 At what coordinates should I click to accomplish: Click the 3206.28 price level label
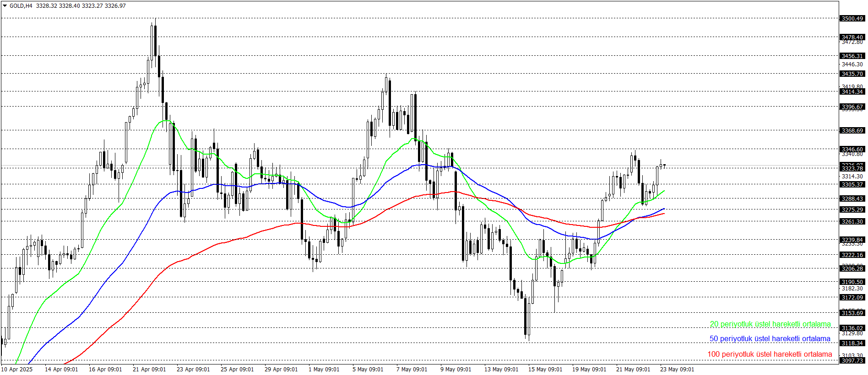(852, 269)
